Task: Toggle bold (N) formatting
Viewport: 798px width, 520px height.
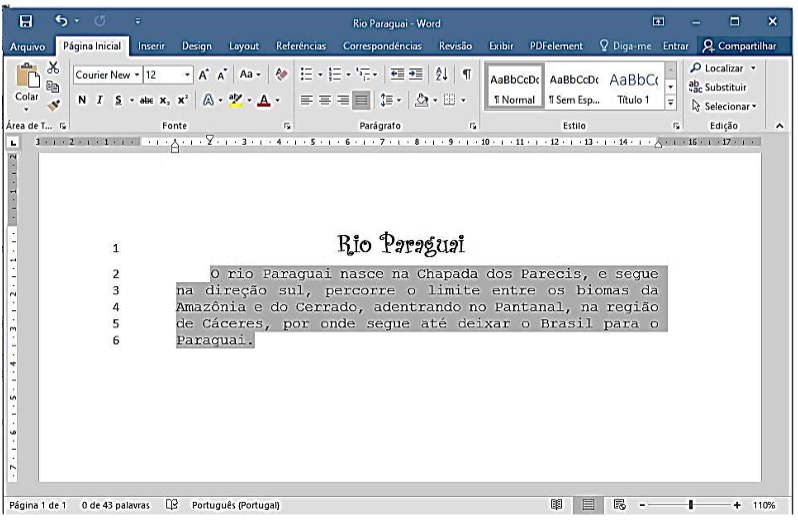Action: [82, 100]
